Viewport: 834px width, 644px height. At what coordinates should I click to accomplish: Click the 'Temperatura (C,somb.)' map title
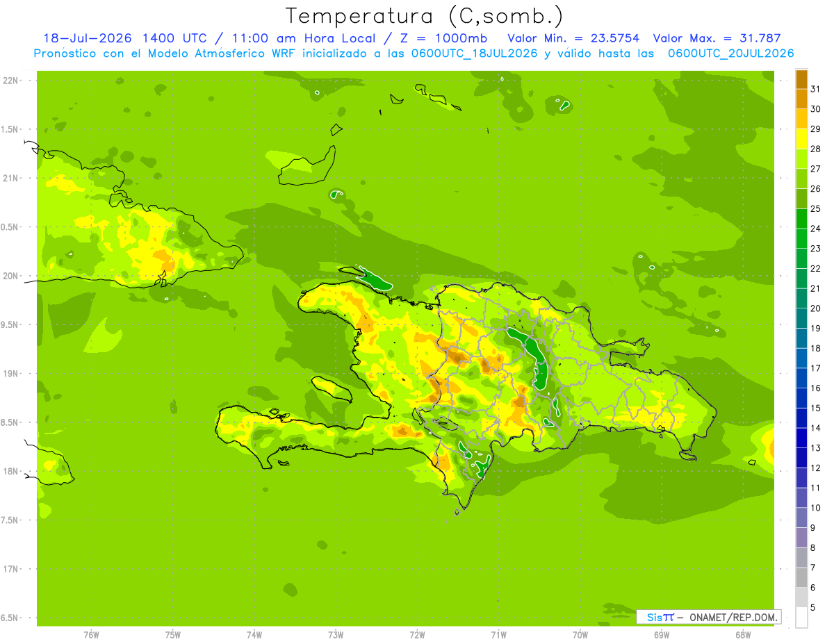(x=424, y=16)
